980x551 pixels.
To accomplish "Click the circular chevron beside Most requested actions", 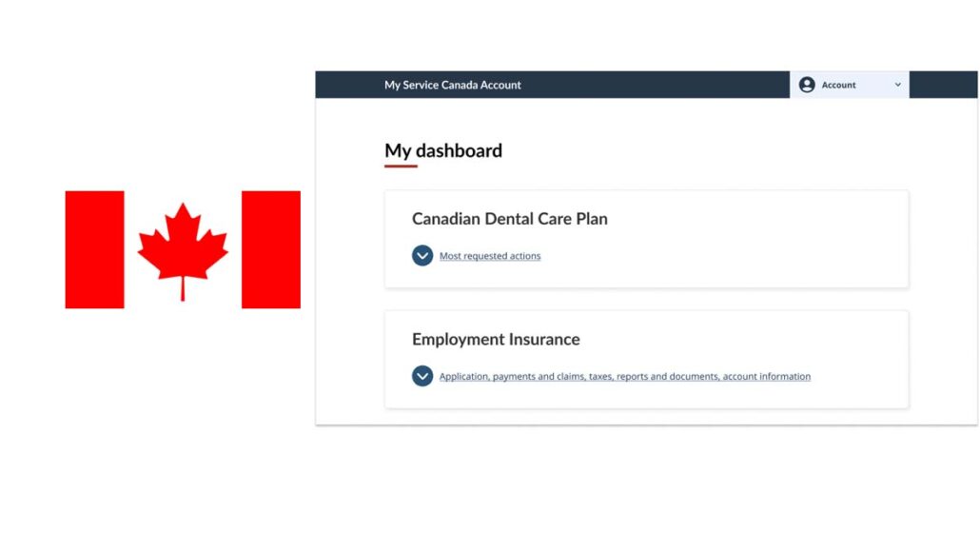I will pos(421,255).
